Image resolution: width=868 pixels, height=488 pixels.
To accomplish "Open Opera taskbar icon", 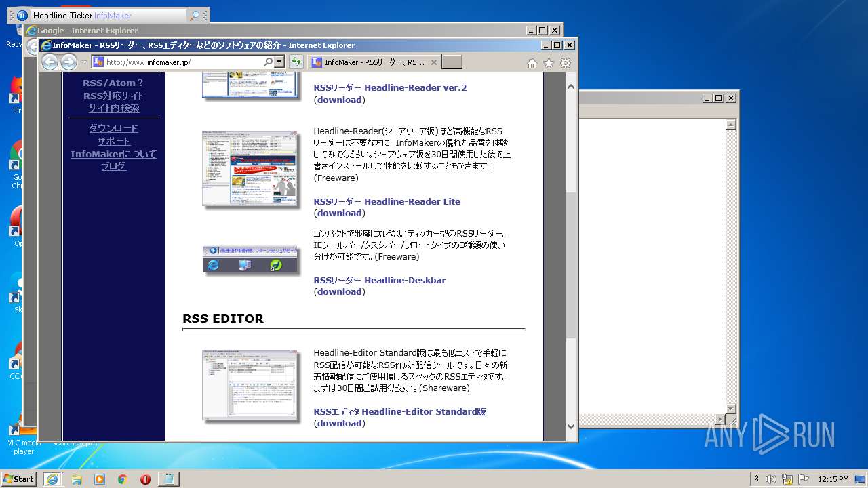I will pyautogui.click(x=145, y=479).
